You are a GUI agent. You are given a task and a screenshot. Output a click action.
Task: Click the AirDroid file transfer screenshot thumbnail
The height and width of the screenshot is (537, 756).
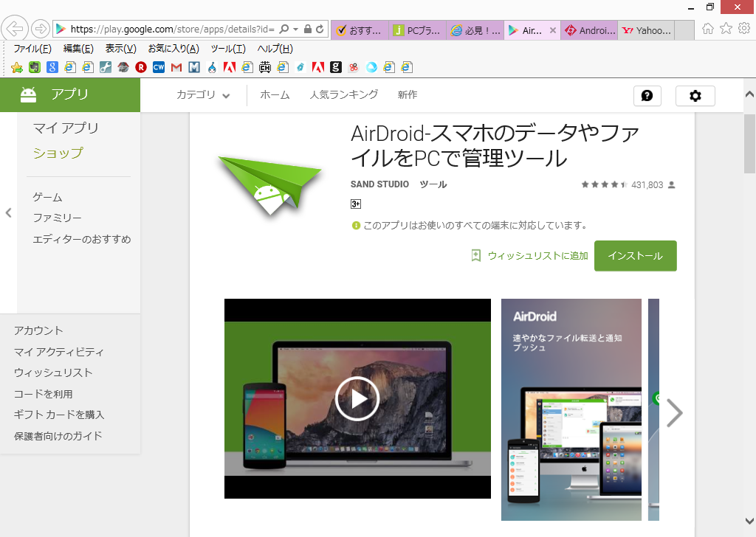tap(571, 409)
